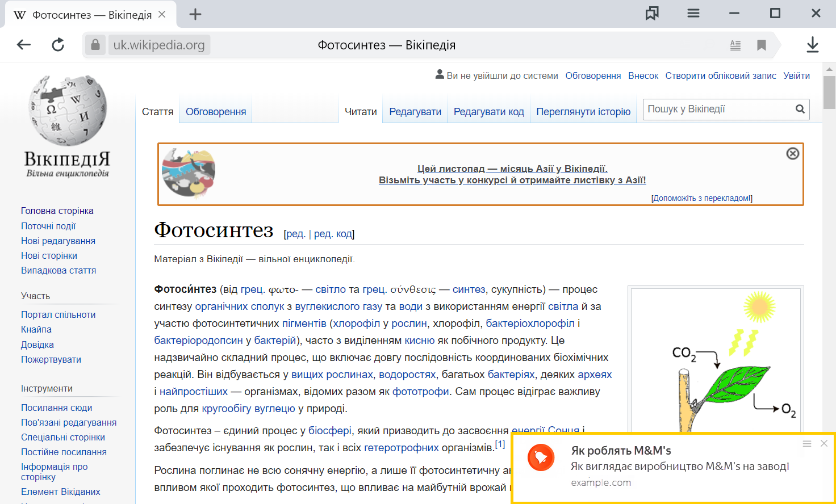Open the бактеріородопсин link

coord(198,340)
